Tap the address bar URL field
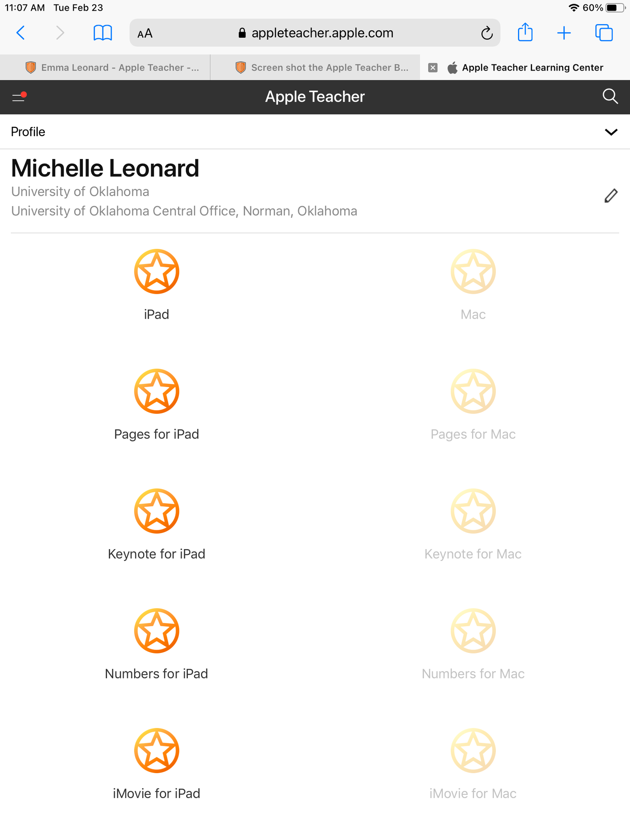This screenshot has height=840, width=630. coord(316,33)
